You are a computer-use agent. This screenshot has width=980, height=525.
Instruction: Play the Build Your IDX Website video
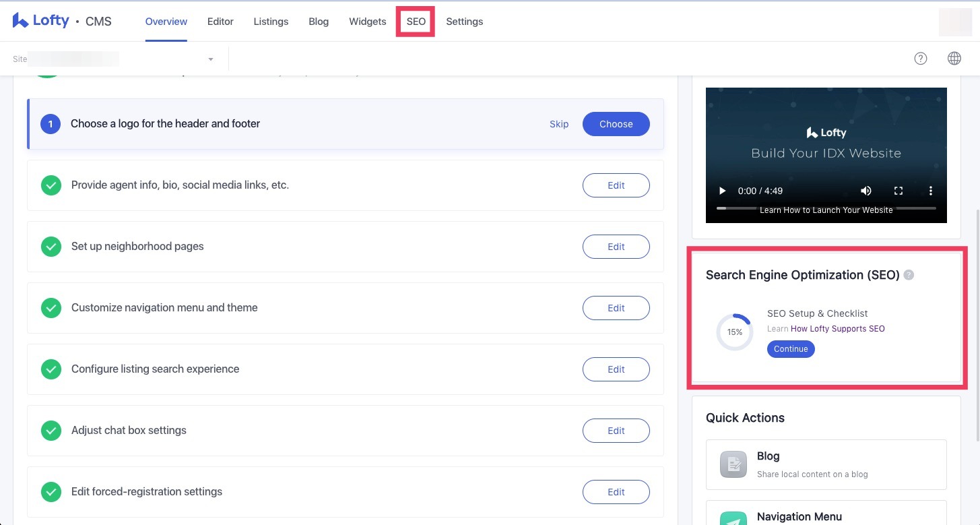click(723, 191)
